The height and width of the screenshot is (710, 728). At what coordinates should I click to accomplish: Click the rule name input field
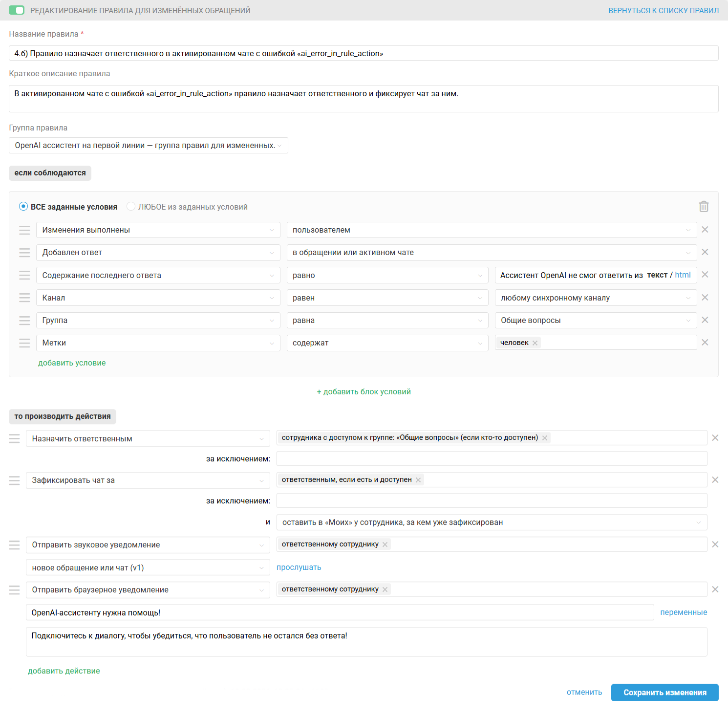tap(364, 53)
